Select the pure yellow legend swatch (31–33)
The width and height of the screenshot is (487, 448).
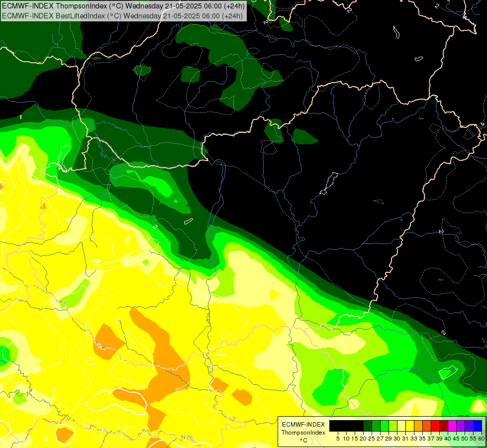[410, 426]
